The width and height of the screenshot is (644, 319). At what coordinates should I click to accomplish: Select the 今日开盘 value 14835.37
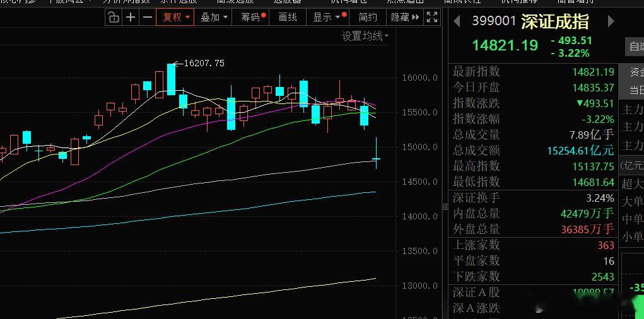pyautogui.click(x=593, y=88)
